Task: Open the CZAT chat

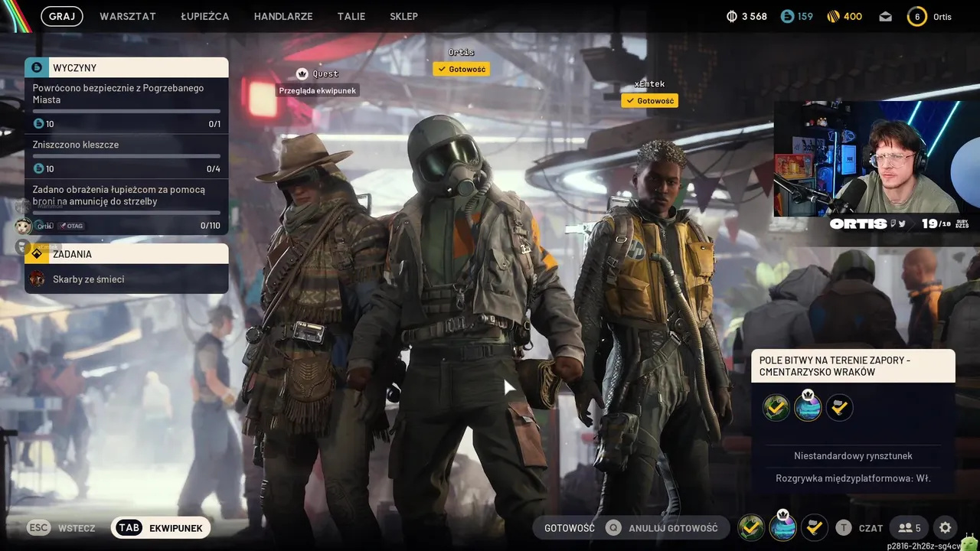Action: [x=871, y=528]
